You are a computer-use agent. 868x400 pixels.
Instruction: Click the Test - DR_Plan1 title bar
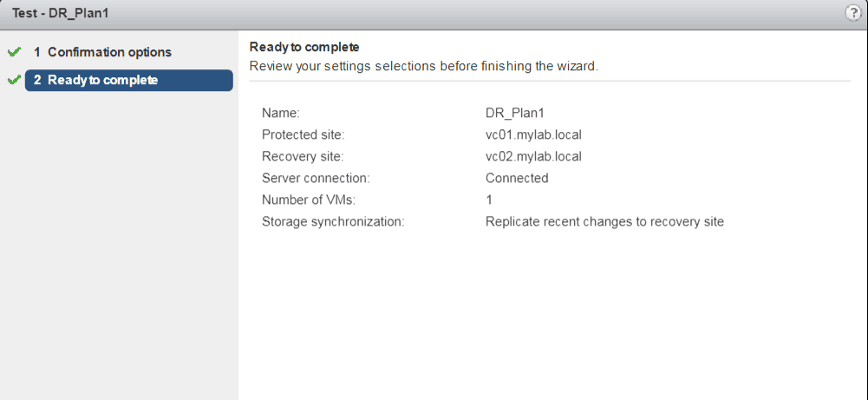61,14
